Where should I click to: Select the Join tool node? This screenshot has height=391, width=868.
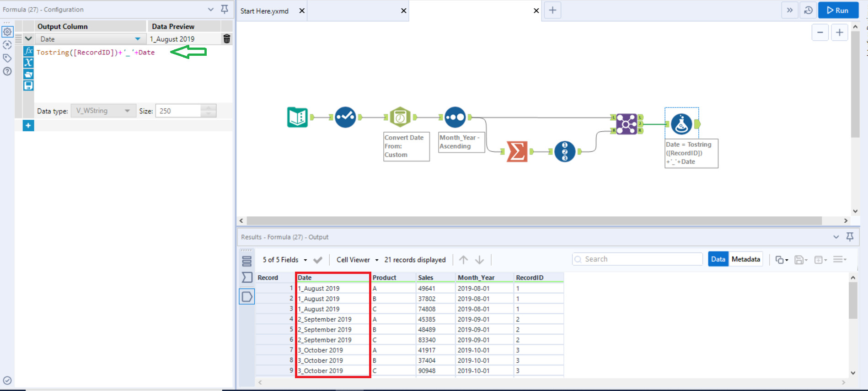626,124
